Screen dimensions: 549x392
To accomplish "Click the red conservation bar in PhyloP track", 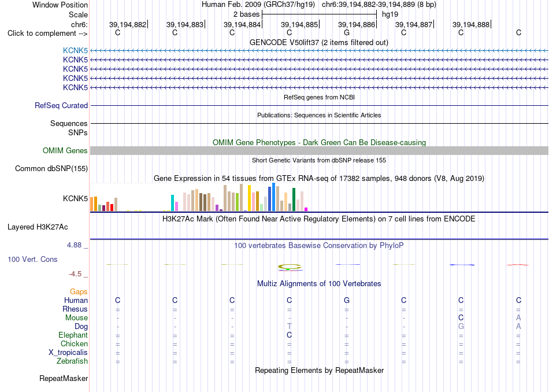I will pos(517,265).
